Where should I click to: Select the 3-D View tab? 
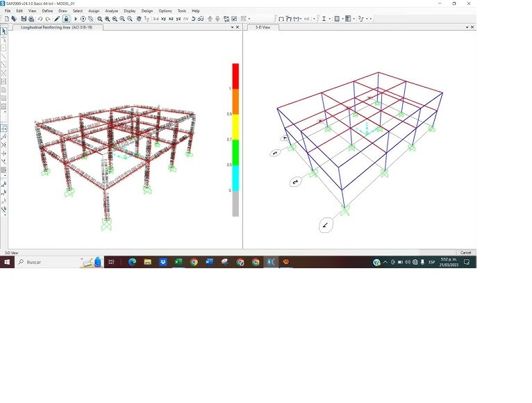tap(263, 27)
